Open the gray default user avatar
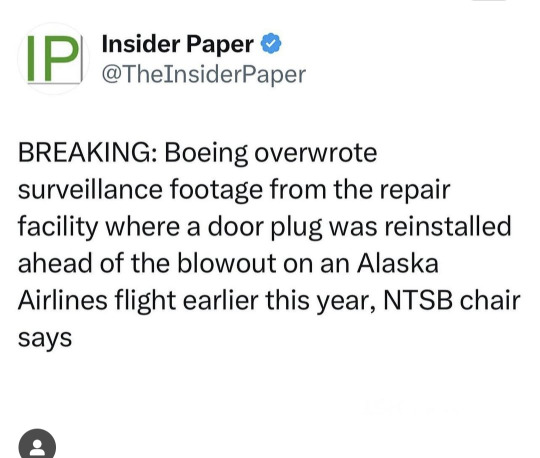Viewport: 540px width, 458px height. (37, 444)
